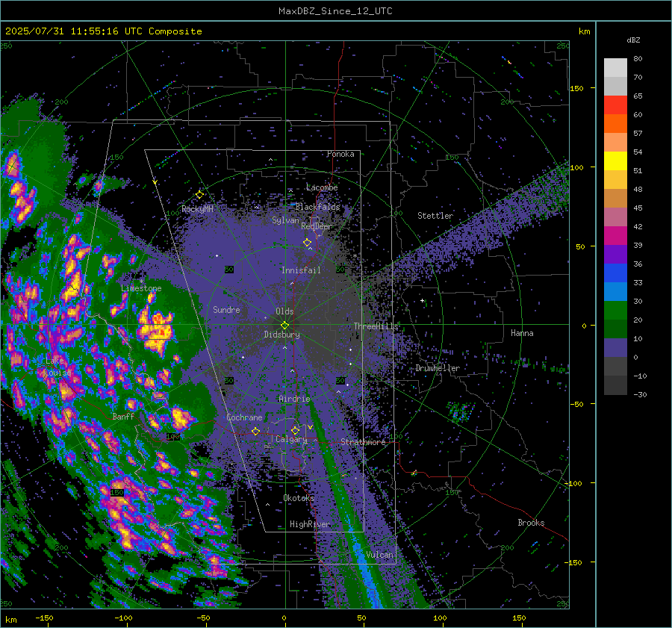Click the MaxDBZ_Since_12_UTC title

click(x=335, y=11)
